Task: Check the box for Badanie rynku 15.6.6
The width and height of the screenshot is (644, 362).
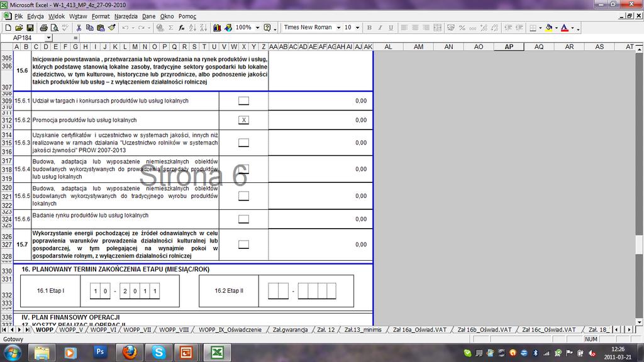Action: click(243, 219)
